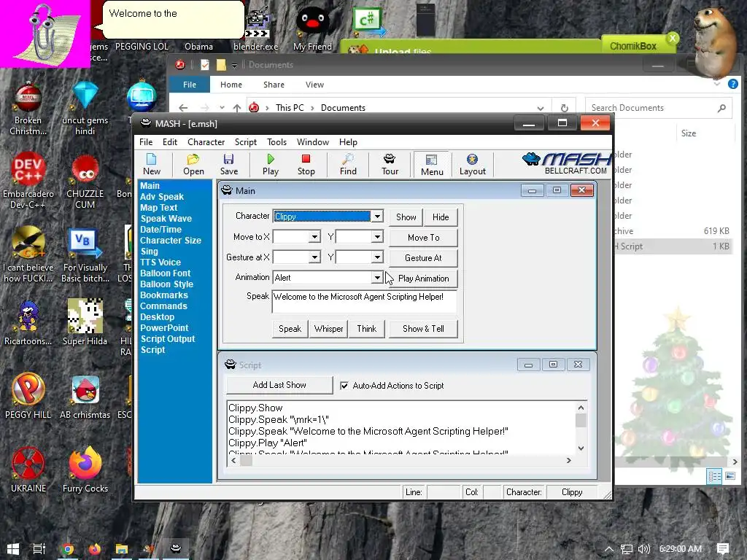Open the notification center icon
Image resolution: width=747 pixels, height=560 pixels.
pos(723,549)
